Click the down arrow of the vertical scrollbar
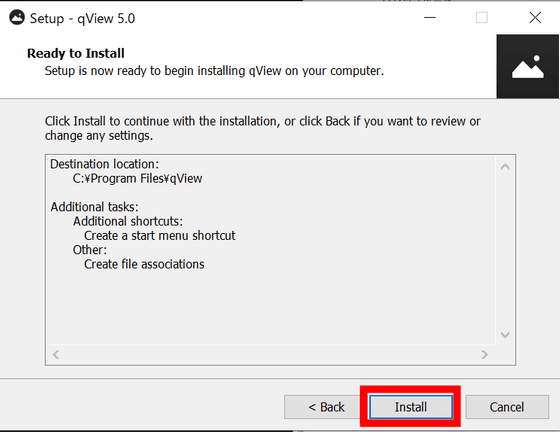The height and width of the screenshot is (432, 560). click(x=505, y=335)
